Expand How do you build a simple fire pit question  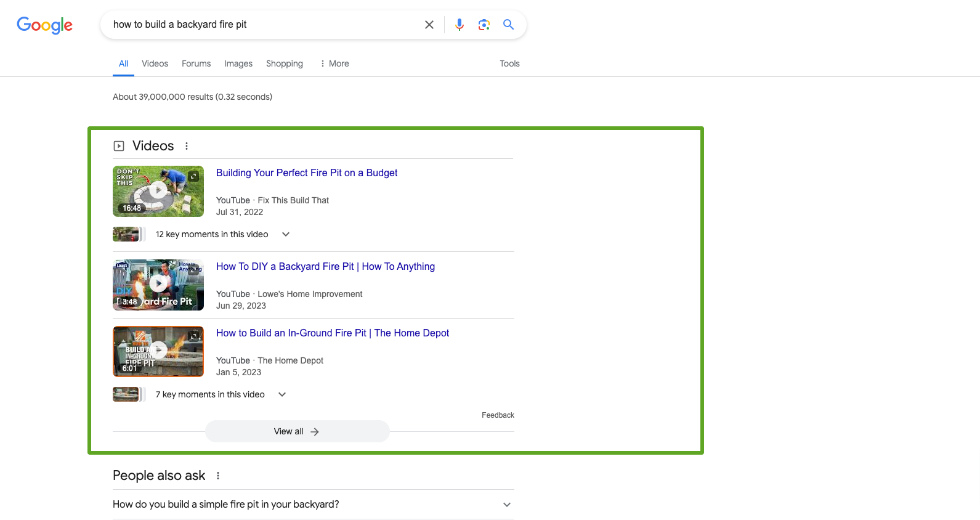(x=313, y=505)
